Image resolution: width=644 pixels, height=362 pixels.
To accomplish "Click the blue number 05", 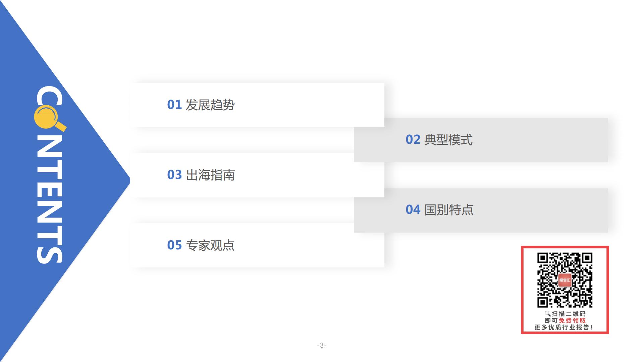I will 174,245.
